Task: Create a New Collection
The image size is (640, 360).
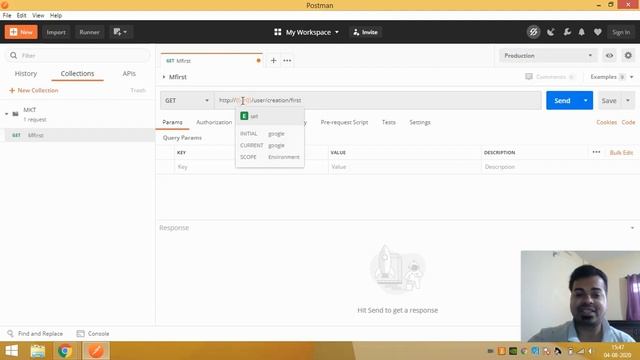Action: (x=33, y=90)
